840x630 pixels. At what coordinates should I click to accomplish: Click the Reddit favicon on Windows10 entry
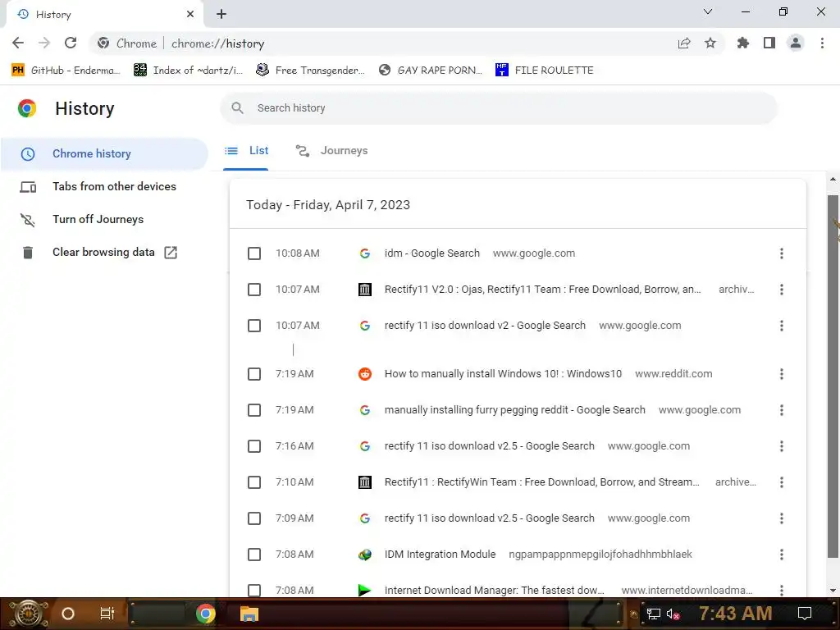click(365, 374)
